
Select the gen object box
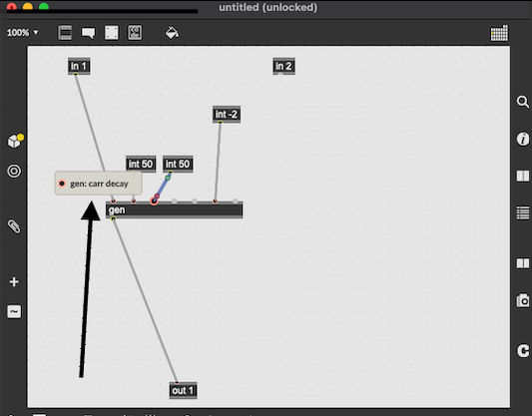[174, 210]
